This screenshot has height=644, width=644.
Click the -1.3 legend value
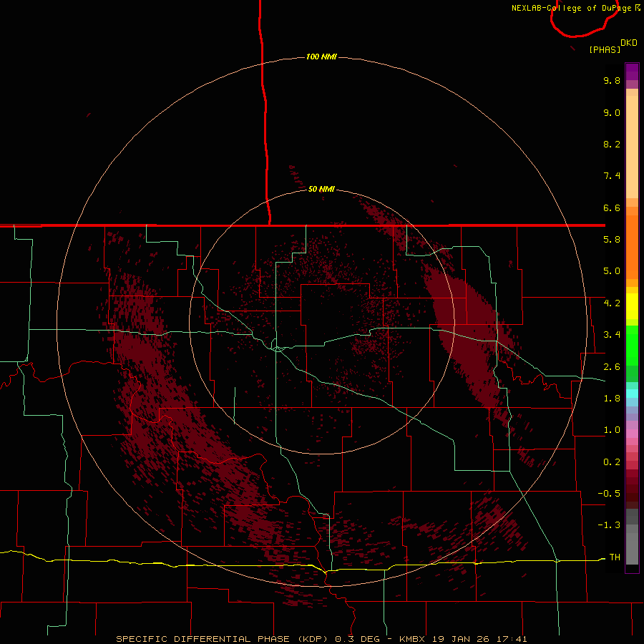609,525
